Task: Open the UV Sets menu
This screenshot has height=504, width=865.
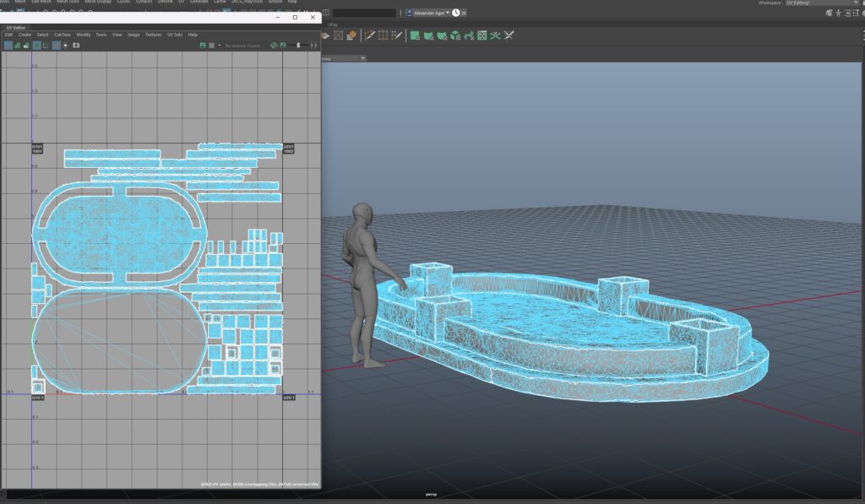Action: [175, 35]
